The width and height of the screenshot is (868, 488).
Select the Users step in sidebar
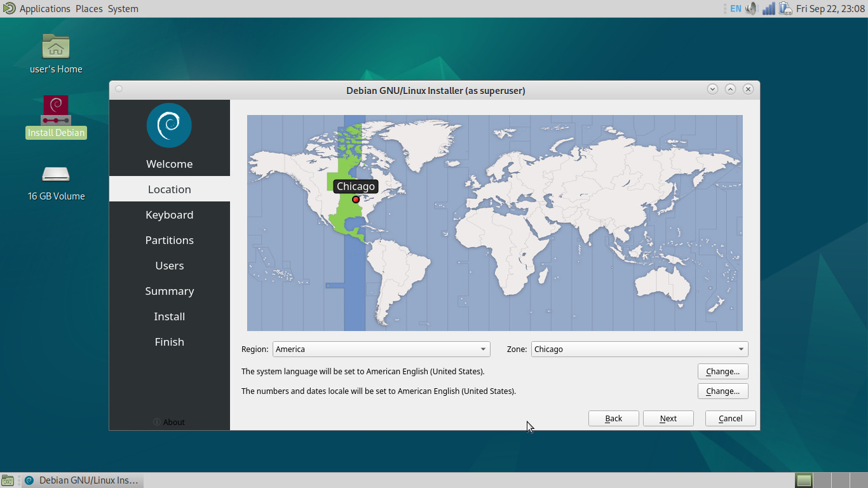pyautogui.click(x=170, y=266)
